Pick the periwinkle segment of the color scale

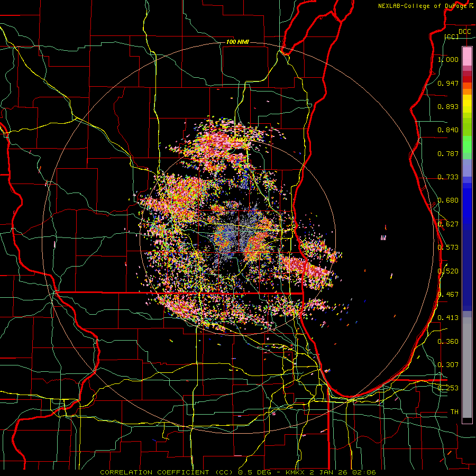[x=467, y=168]
